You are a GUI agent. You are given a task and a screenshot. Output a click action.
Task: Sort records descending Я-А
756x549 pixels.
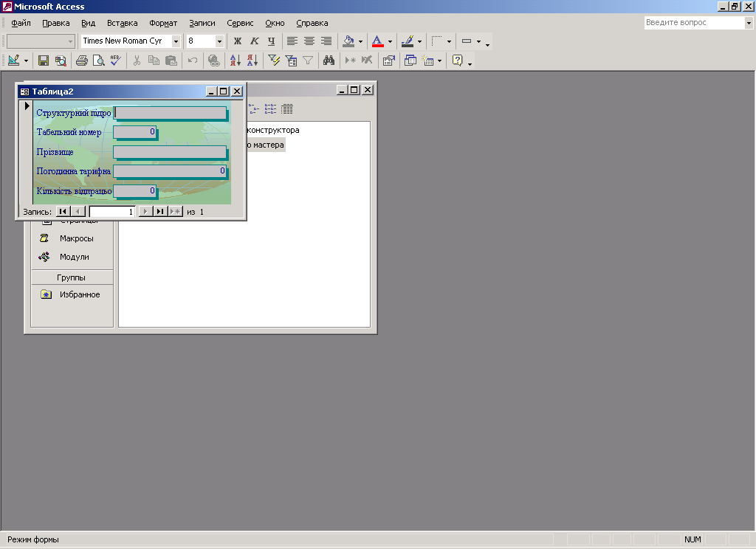252,61
